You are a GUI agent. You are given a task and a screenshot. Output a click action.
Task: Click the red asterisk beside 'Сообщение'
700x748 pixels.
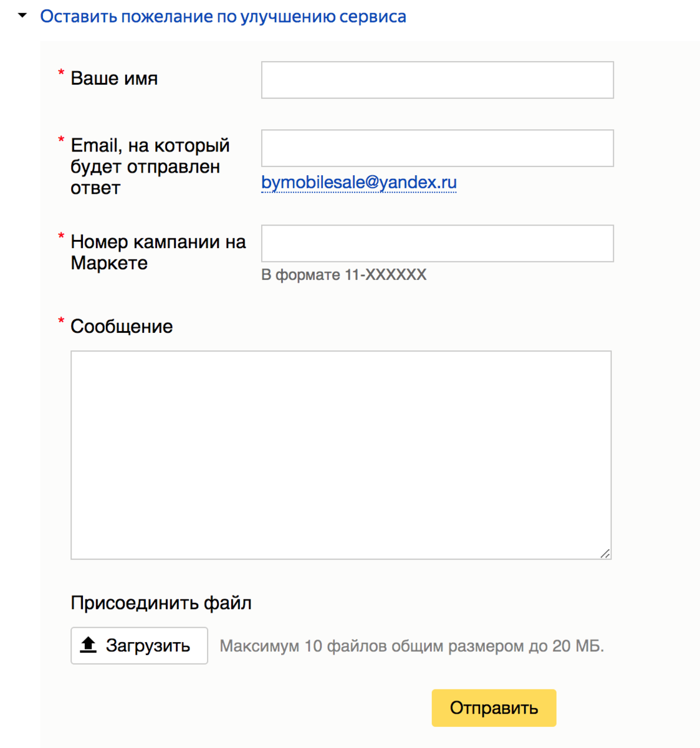pyautogui.click(x=61, y=322)
